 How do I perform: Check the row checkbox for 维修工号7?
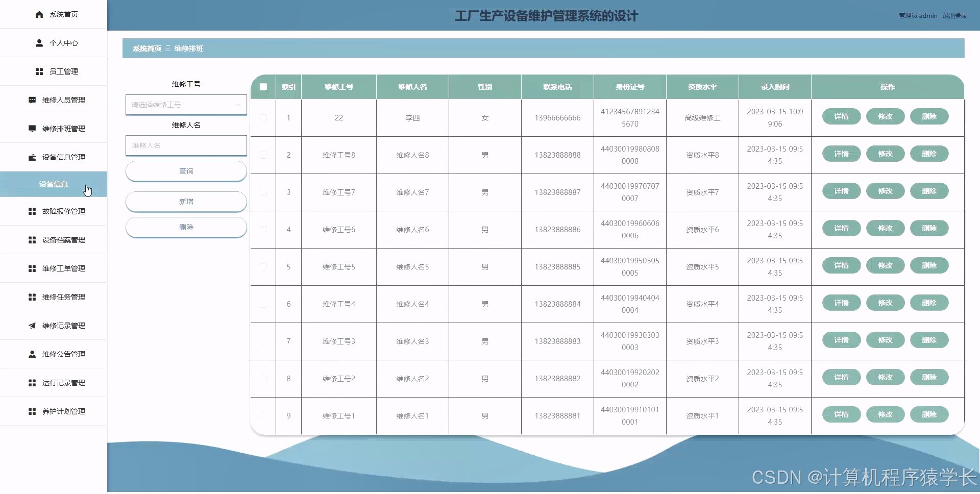tap(263, 192)
